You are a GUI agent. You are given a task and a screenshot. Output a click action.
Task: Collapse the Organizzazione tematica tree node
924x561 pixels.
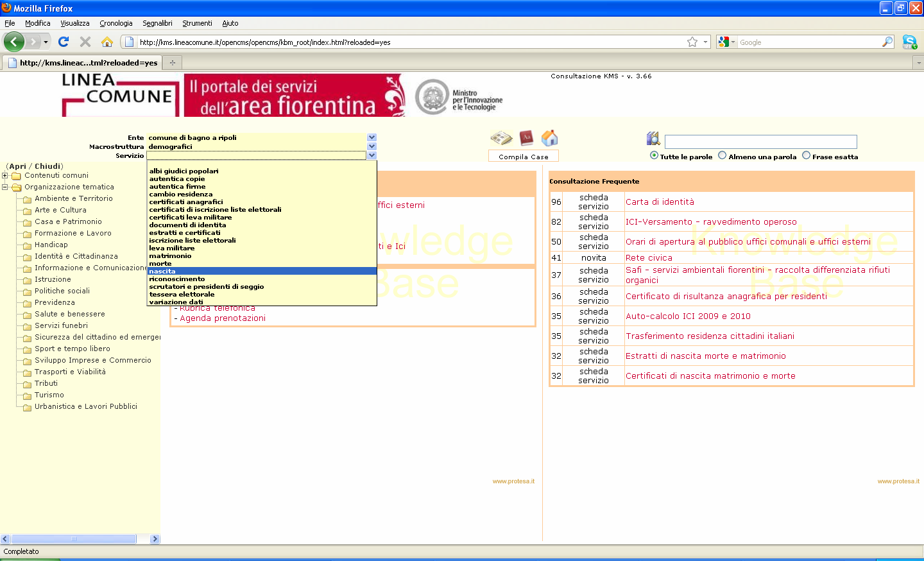pyautogui.click(x=5, y=187)
